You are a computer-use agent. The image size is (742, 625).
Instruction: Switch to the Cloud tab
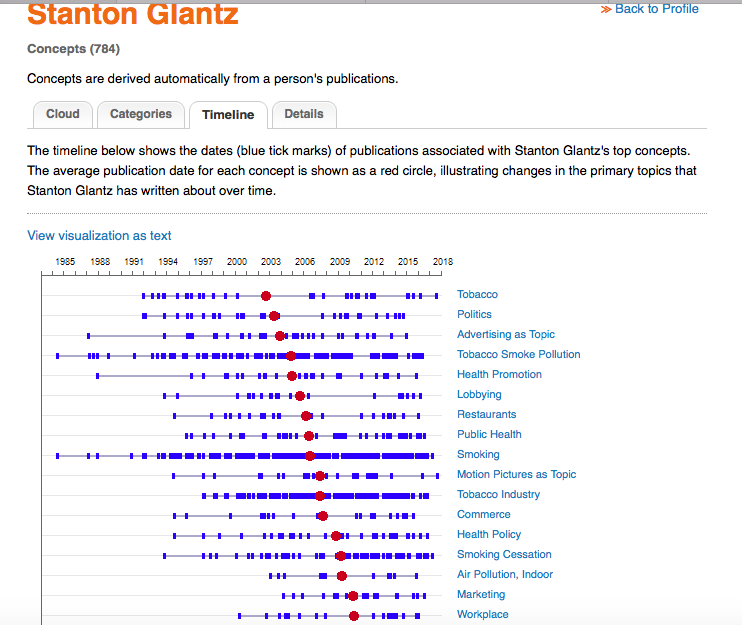62,115
